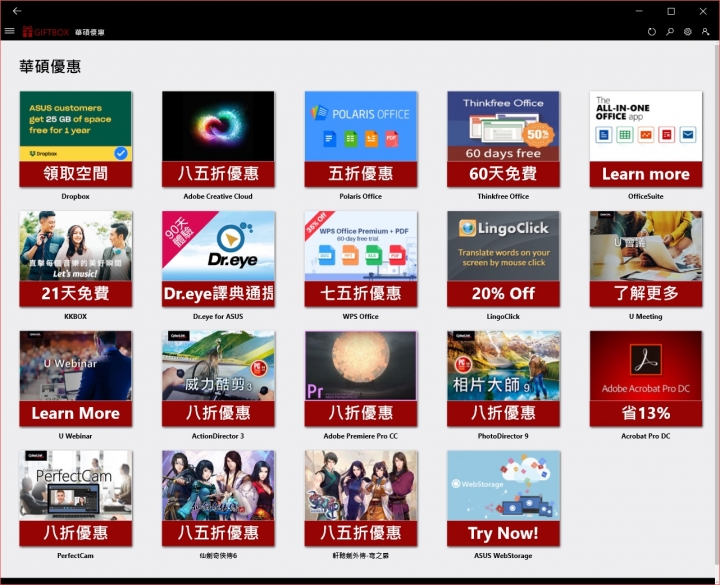The image size is (720, 585).
Task: Open the Adobe Premiere Pro tile image
Action: pyautogui.click(x=361, y=366)
